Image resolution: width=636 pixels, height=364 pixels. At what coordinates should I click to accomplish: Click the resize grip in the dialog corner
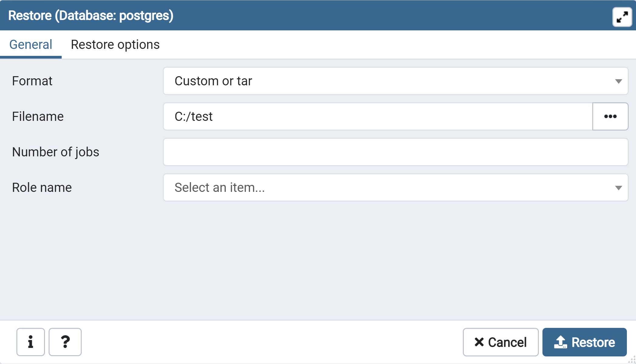pos(632,360)
